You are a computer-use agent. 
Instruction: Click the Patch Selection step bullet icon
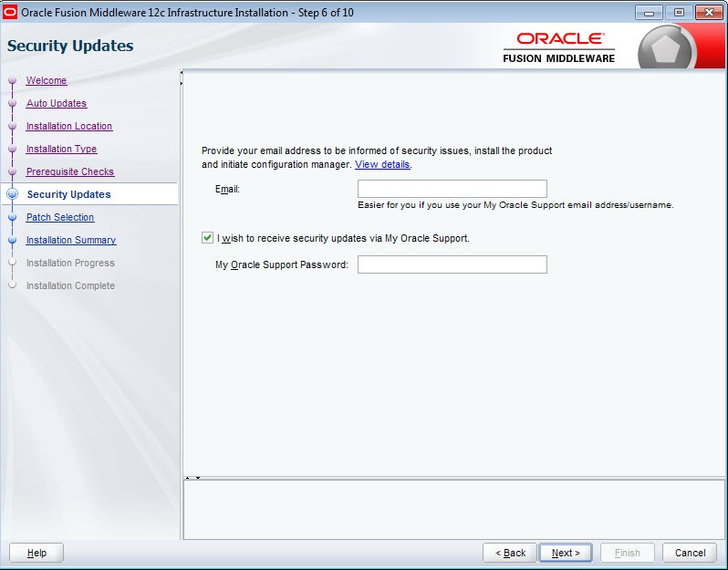13,217
